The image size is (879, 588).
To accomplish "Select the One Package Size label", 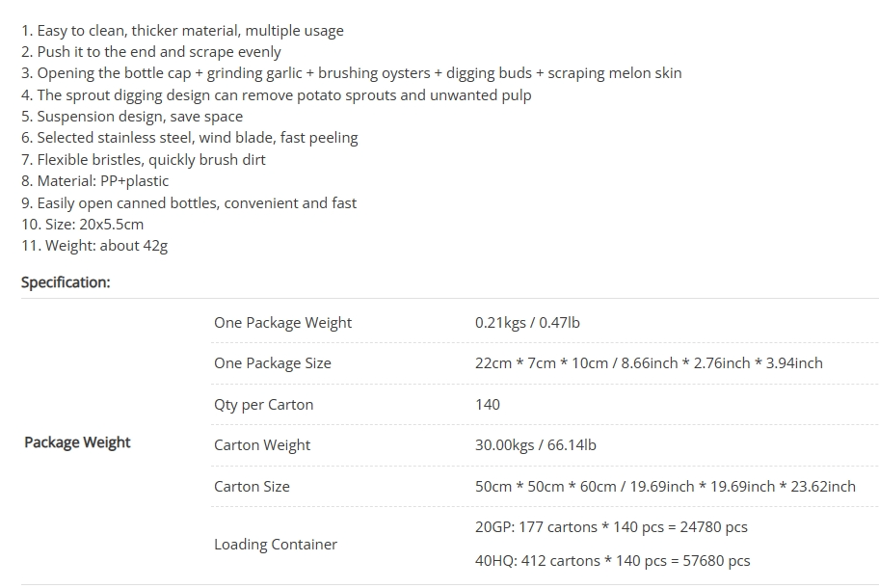I will pos(273,363).
